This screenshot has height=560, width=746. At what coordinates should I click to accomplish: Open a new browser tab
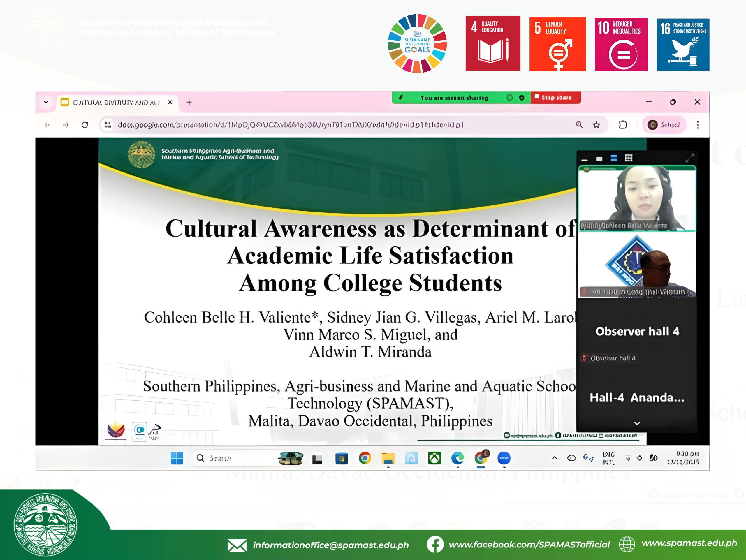[x=189, y=102]
